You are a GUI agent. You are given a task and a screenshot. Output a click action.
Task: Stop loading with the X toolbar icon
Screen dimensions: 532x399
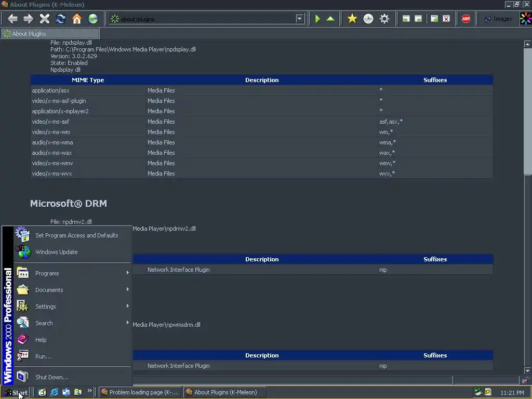pos(45,19)
